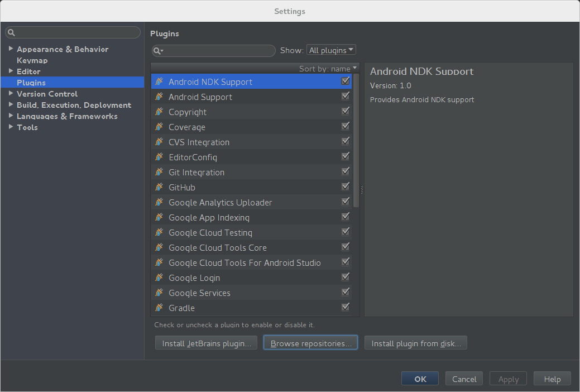580x392 pixels.
Task: Click the Google Analytics Uploader plugin icon
Action: (159, 202)
